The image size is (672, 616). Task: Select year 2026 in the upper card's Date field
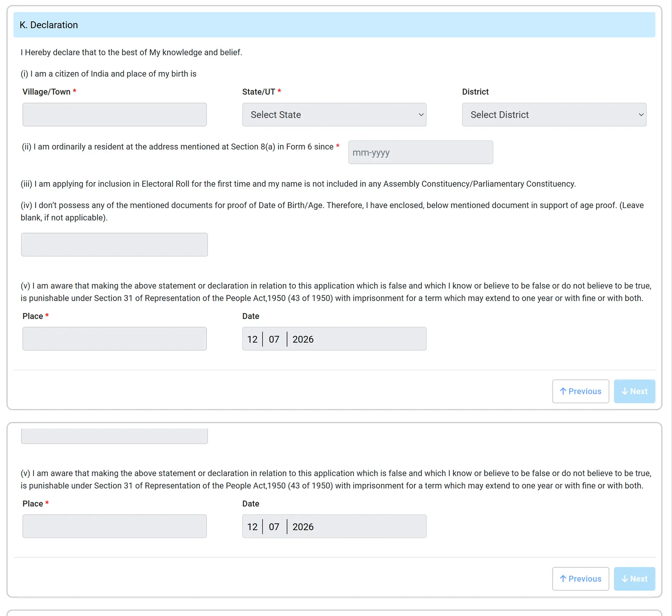point(303,339)
